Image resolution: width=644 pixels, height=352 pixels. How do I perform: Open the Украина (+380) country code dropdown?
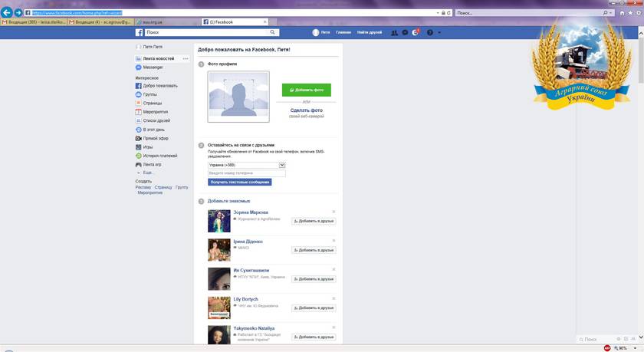(x=247, y=165)
